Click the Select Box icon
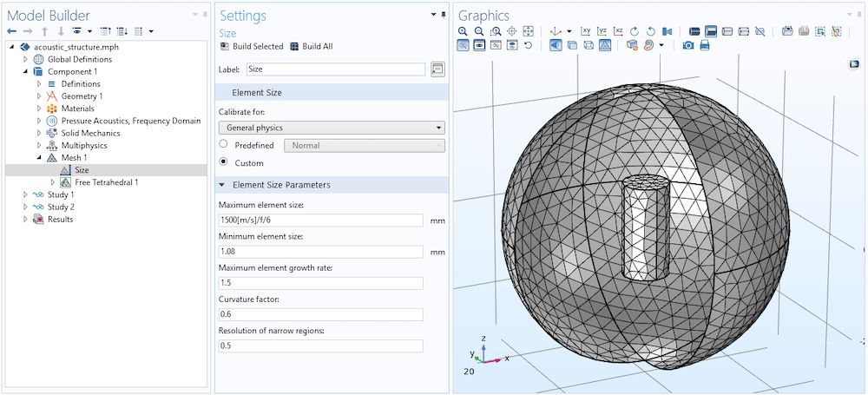This screenshot has width=868, height=395. point(820,31)
